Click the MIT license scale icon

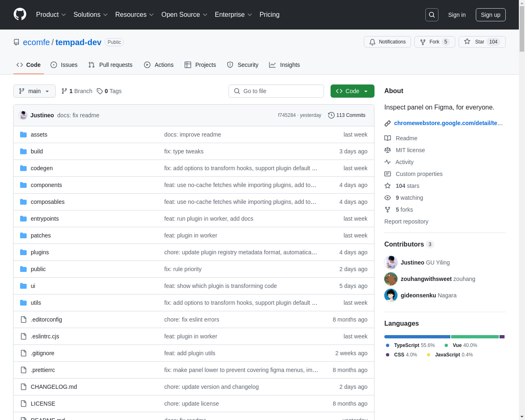(x=388, y=150)
